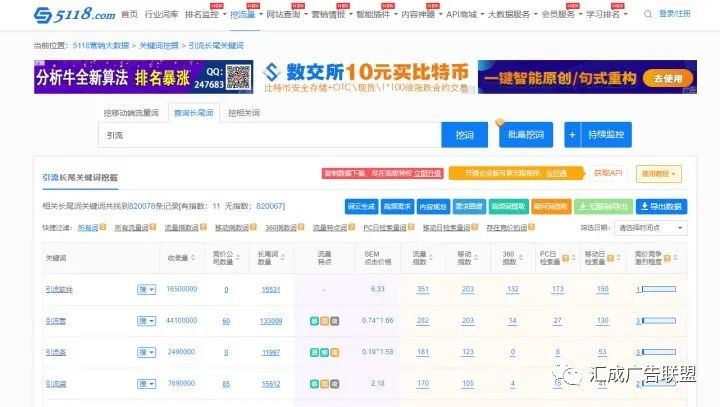Screen dimensions: 720x407
Task: Click the plus icon left of 持续监控
Action: [572, 135]
